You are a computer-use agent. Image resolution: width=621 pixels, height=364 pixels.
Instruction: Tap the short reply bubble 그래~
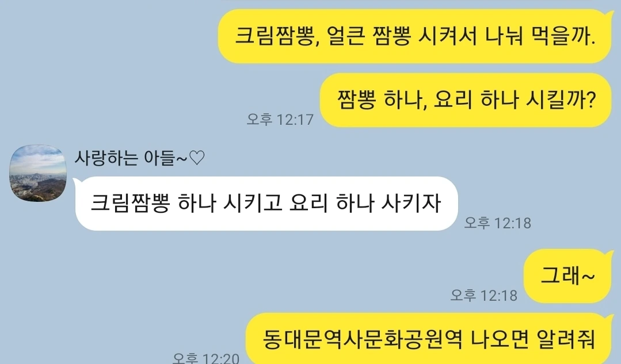point(568,276)
